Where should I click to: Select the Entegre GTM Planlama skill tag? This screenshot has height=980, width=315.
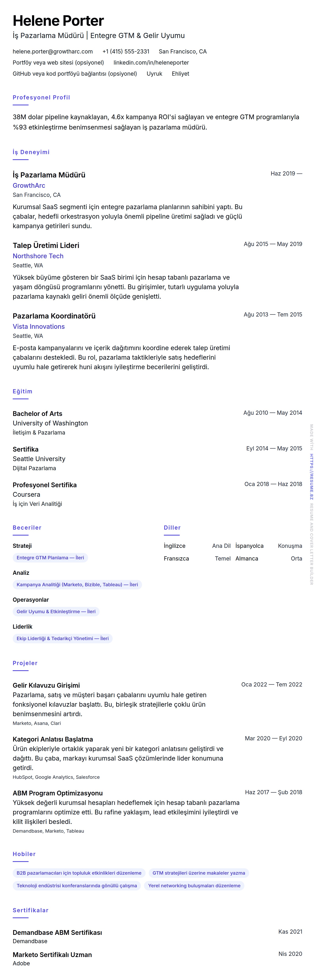[50, 558]
